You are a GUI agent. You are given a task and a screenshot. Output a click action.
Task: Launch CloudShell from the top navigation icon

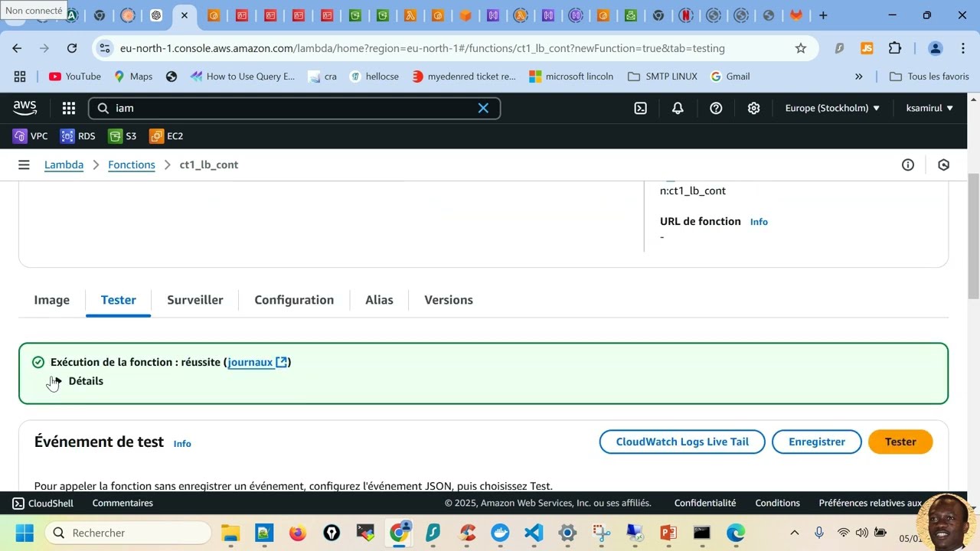tap(641, 108)
